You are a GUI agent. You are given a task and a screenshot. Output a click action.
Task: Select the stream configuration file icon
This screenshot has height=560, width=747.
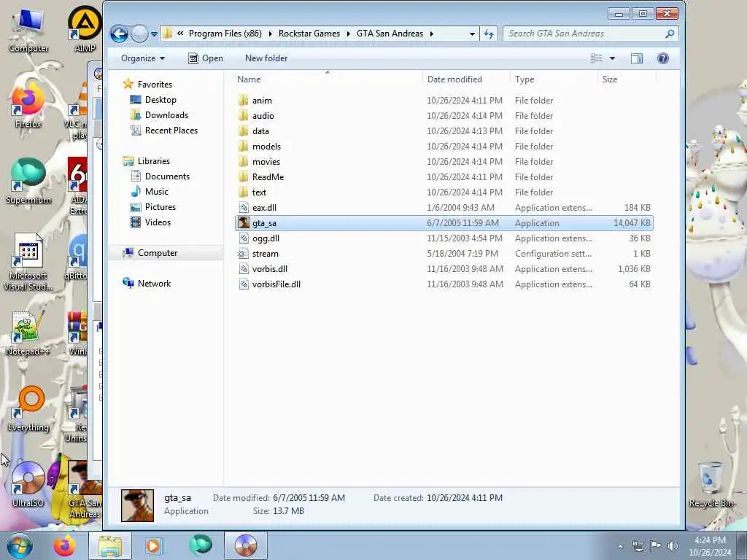point(244,253)
